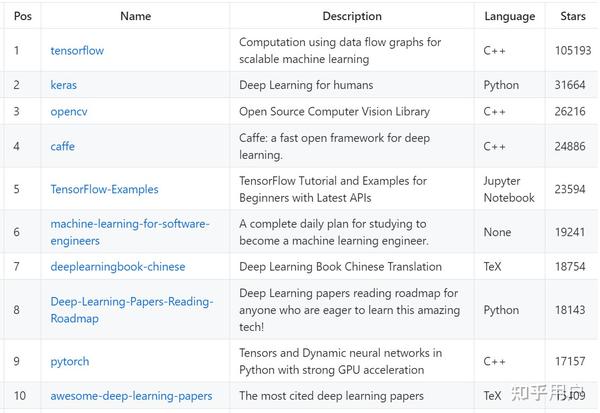Open the awesome-deep-learning-papers link
This screenshot has height=413, width=600.
[131, 396]
